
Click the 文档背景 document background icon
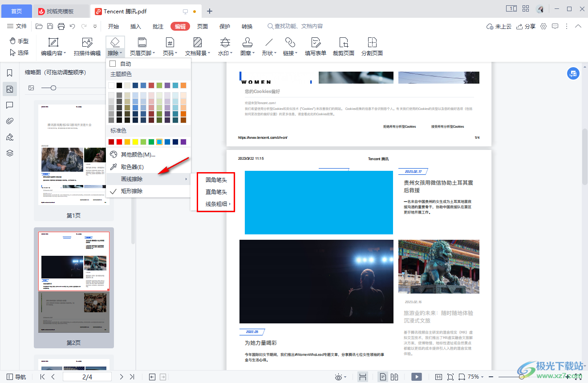(198, 42)
